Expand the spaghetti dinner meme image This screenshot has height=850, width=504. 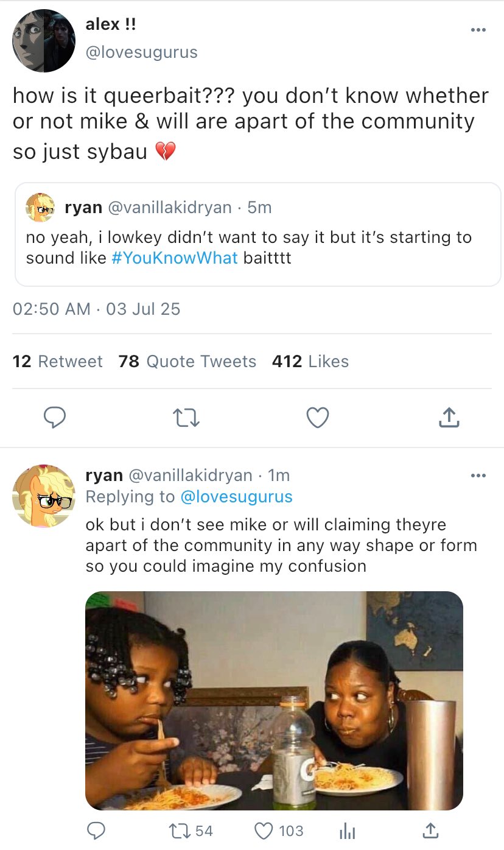click(274, 700)
